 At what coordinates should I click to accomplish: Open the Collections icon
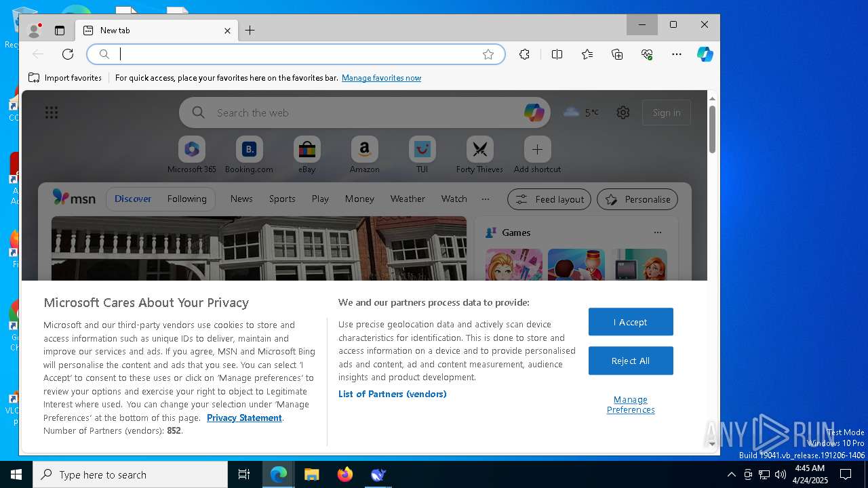[x=617, y=54]
